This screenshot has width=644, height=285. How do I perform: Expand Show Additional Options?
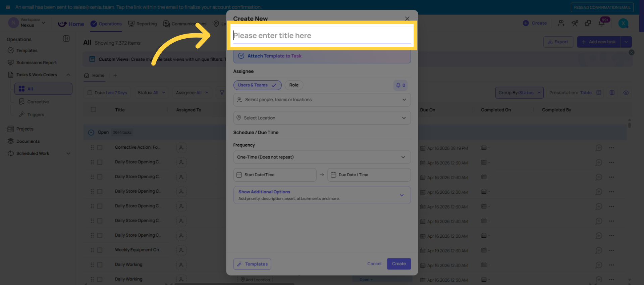click(x=322, y=195)
